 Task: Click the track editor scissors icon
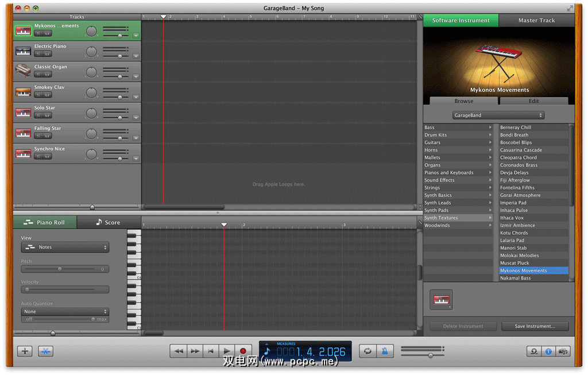click(45, 351)
